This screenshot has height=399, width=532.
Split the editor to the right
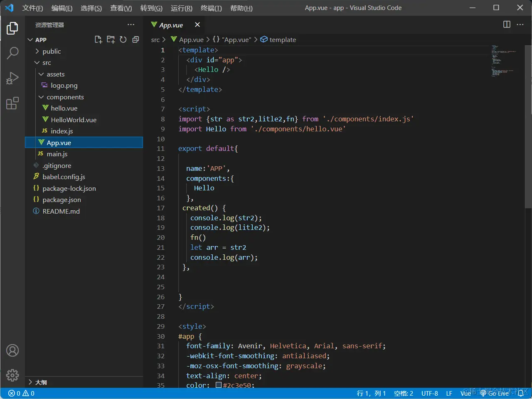pyautogui.click(x=507, y=25)
